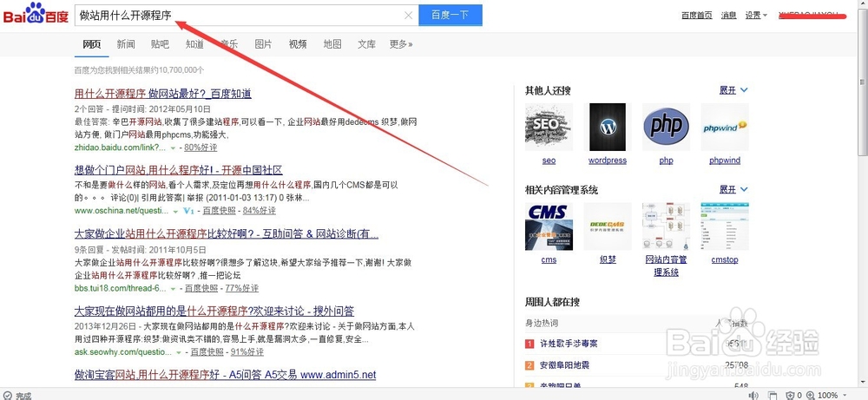Open result 大家现在做网站都用的是什么开源程序
This screenshot has width=868, height=400.
point(214,311)
